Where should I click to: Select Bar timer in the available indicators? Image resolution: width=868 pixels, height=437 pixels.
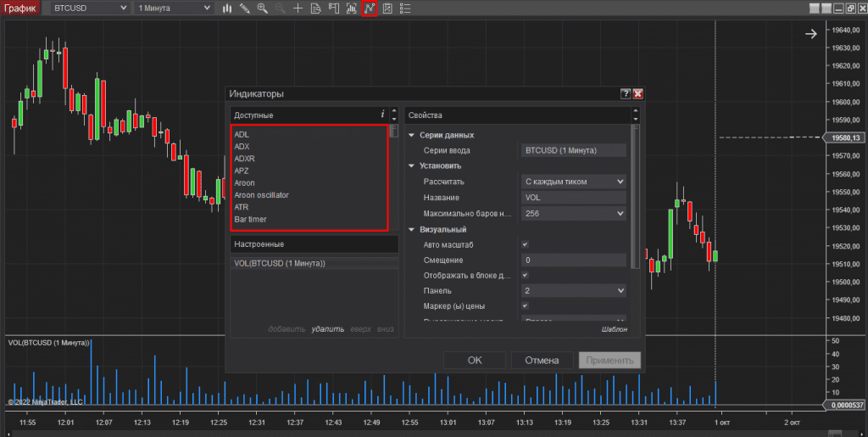click(250, 219)
